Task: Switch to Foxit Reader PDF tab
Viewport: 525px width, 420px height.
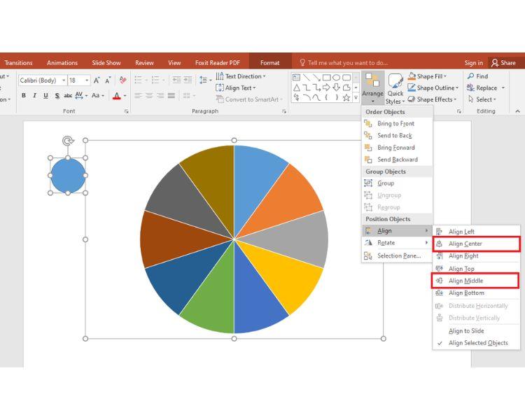Action: (x=218, y=62)
